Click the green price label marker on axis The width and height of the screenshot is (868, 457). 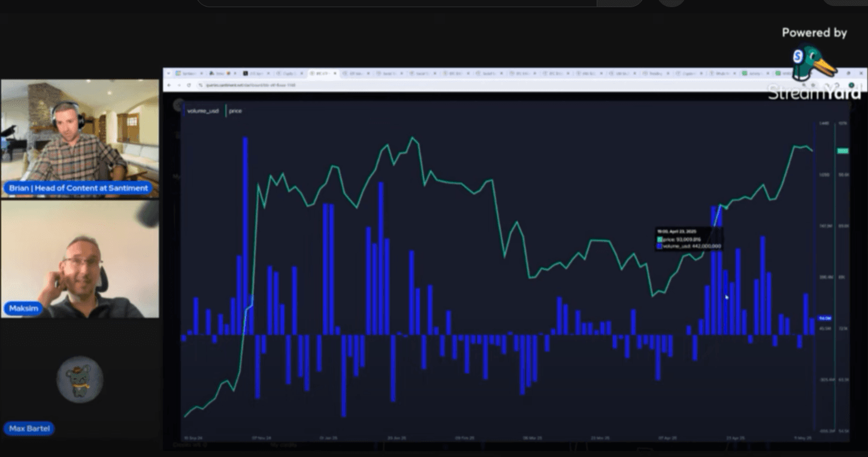click(x=842, y=151)
